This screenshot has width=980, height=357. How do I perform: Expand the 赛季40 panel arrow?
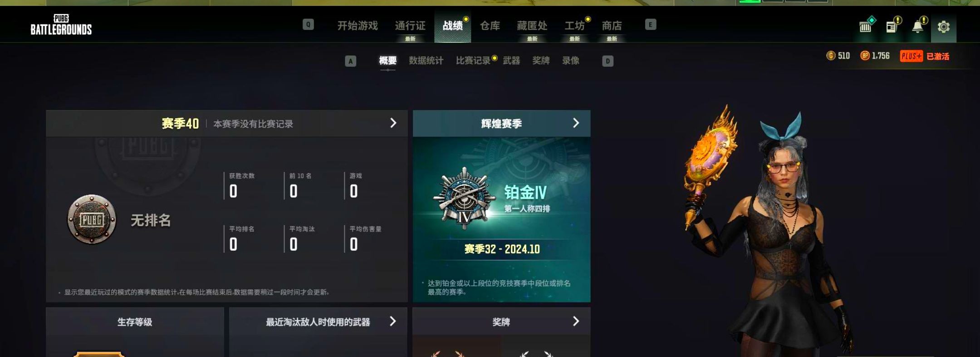tap(393, 123)
